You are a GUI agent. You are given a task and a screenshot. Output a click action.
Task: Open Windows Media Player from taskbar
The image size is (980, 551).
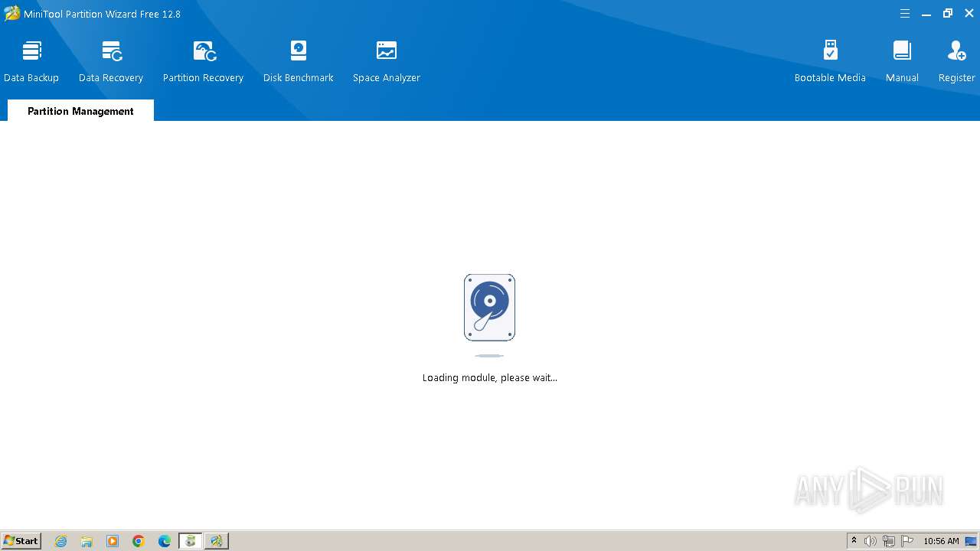click(113, 541)
